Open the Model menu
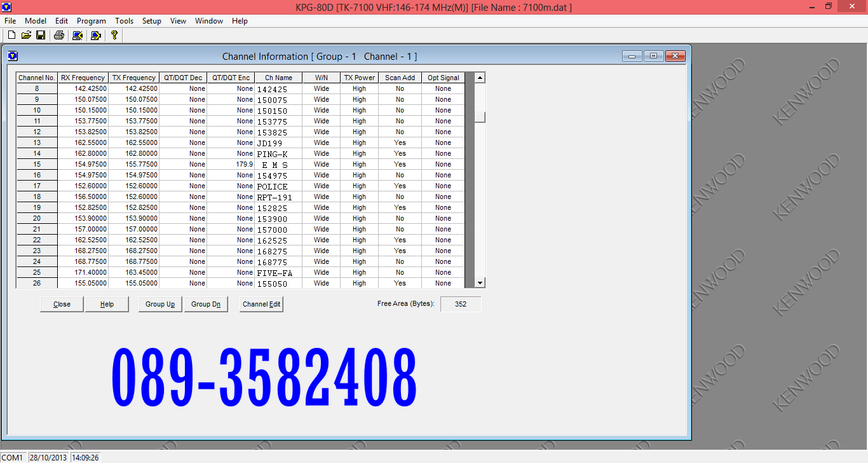 click(x=36, y=21)
